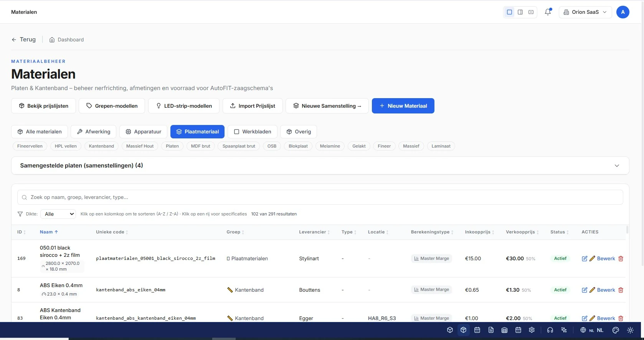Click the trash icon for ABS Eiken 0.4mm
This screenshot has width=644, height=340.
pos(621,290)
